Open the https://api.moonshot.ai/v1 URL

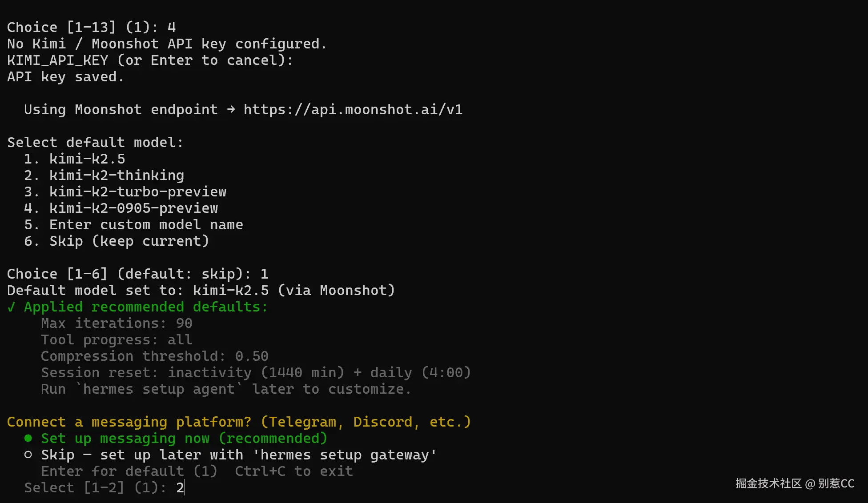tap(353, 110)
